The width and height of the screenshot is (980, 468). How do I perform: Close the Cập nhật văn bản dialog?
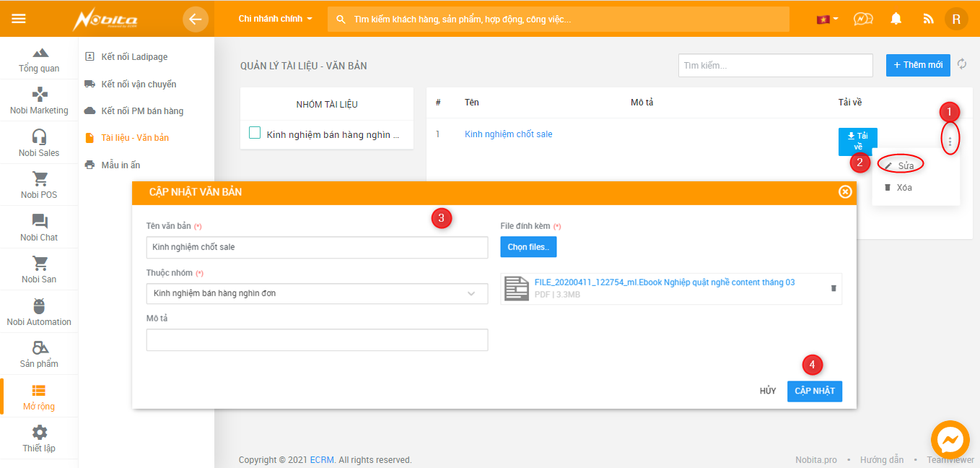point(845,191)
